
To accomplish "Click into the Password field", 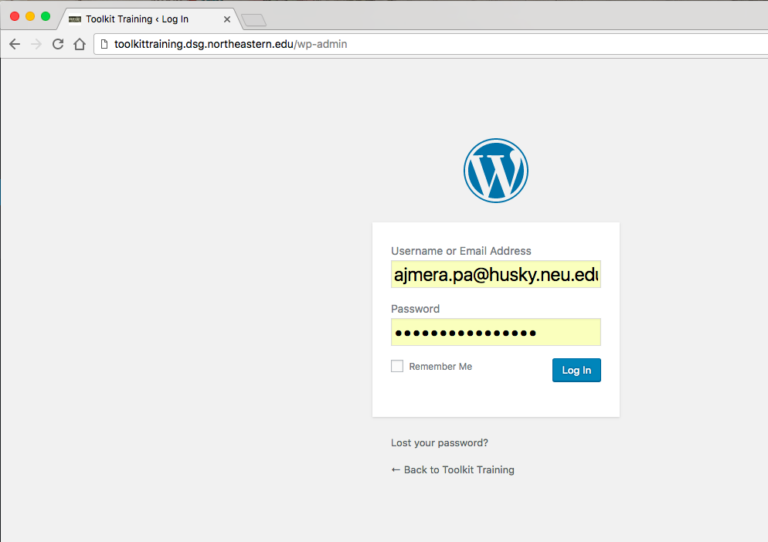I will coord(495,332).
